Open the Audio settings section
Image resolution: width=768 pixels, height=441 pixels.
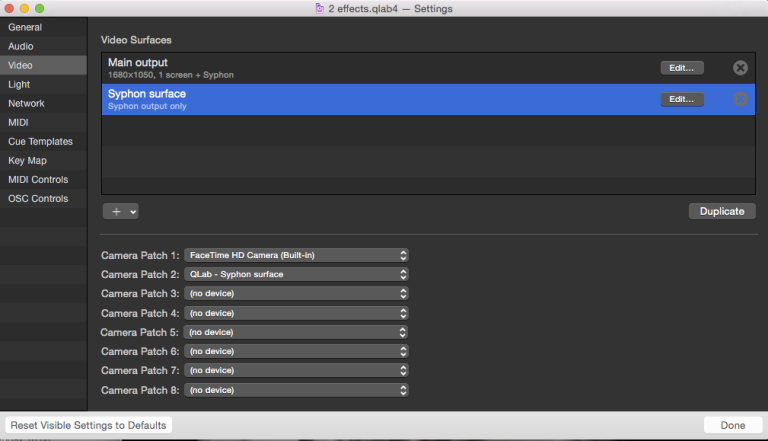(21, 46)
